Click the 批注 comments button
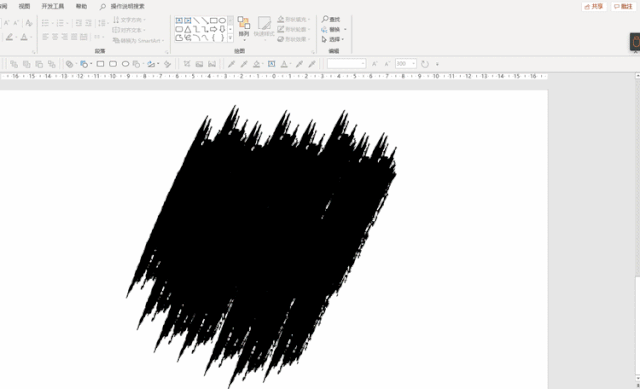 pos(623,6)
